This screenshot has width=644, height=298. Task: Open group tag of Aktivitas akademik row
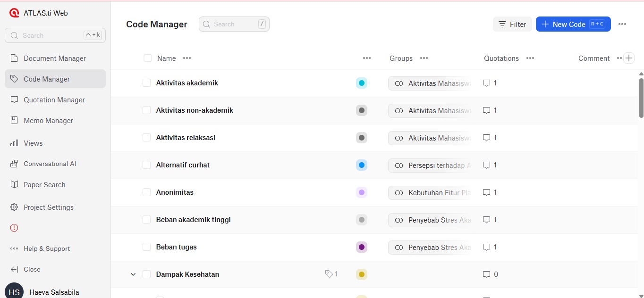click(430, 83)
